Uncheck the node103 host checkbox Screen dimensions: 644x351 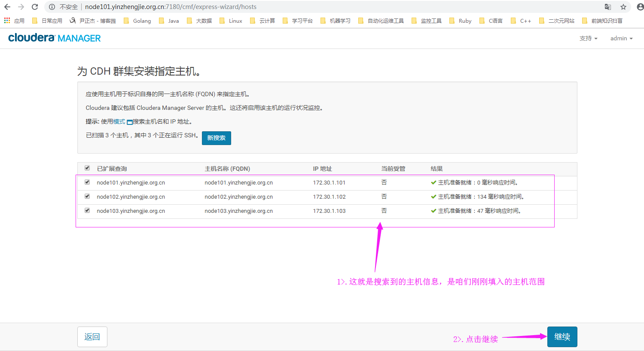click(x=87, y=210)
